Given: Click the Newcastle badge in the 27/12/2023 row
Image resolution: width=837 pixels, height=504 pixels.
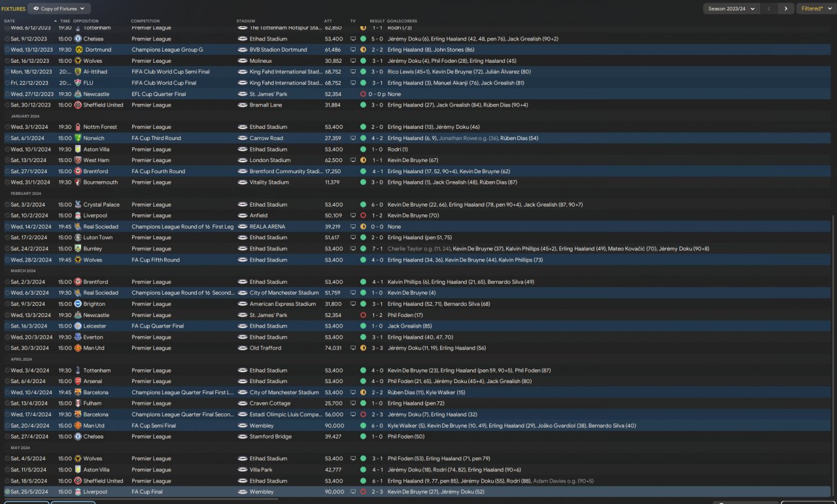Looking at the screenshot, I should (x=78, y=94).
